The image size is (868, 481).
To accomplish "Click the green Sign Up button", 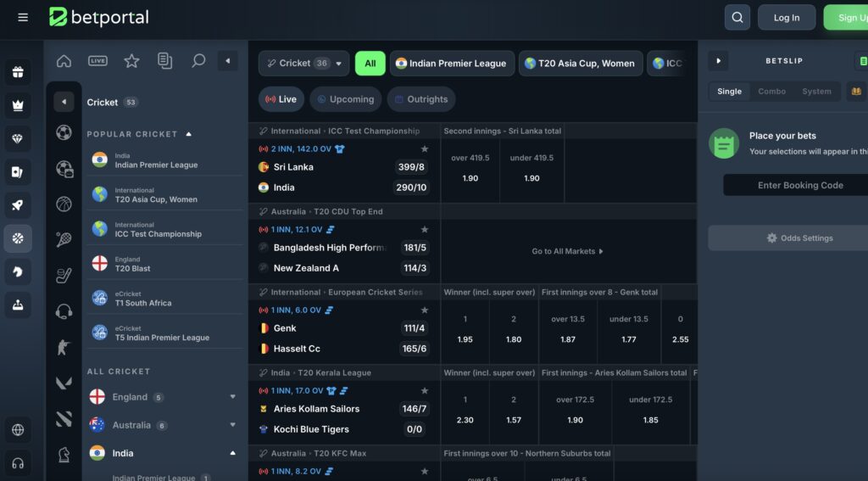I will (x=846, y=17).
